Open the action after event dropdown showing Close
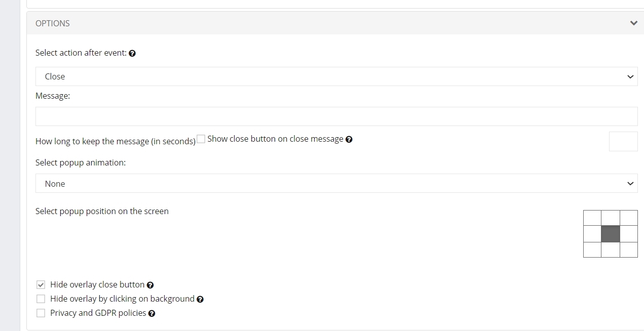 pyautogui.click(x=336, y=76)
